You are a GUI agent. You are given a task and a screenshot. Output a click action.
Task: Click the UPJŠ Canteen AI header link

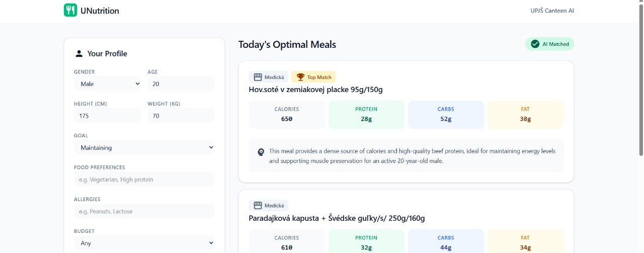(552, 11)
